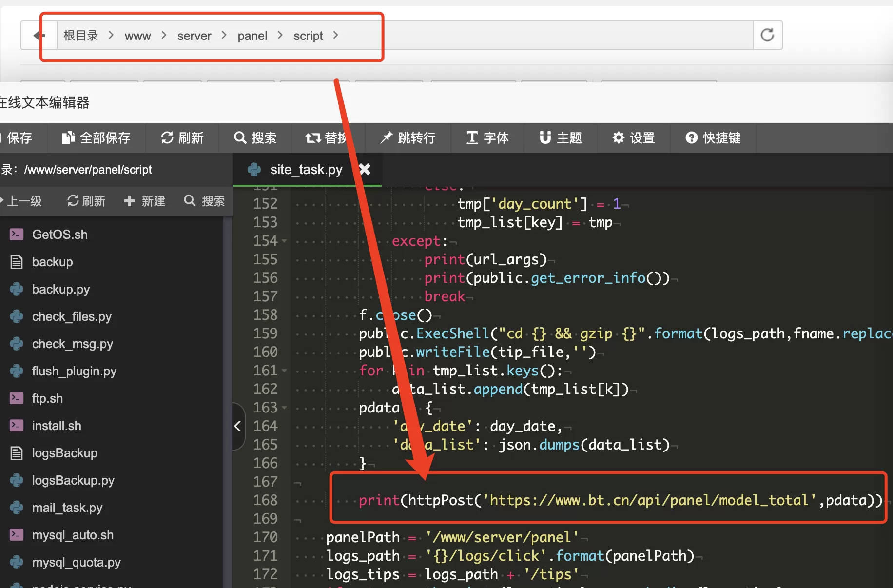
Task: Open the script breadcrumb folder
Action: 308,36
